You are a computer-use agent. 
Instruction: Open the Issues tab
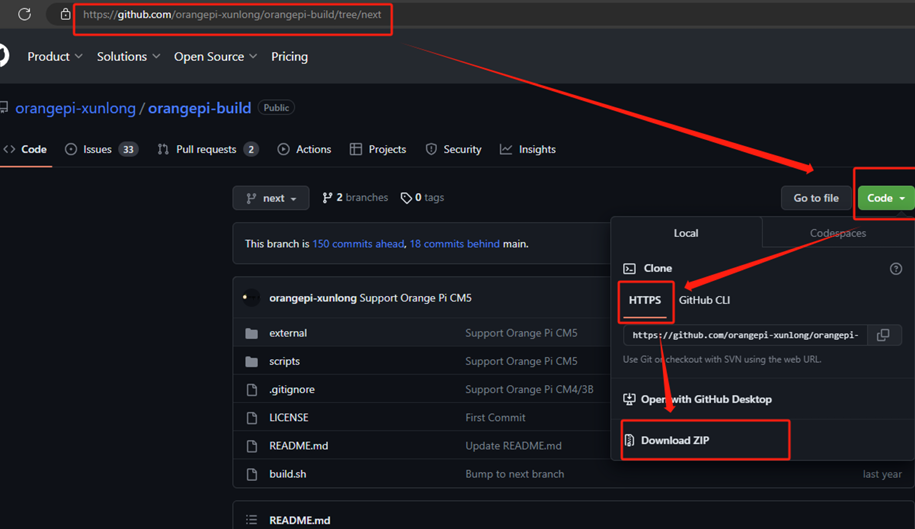102,149
